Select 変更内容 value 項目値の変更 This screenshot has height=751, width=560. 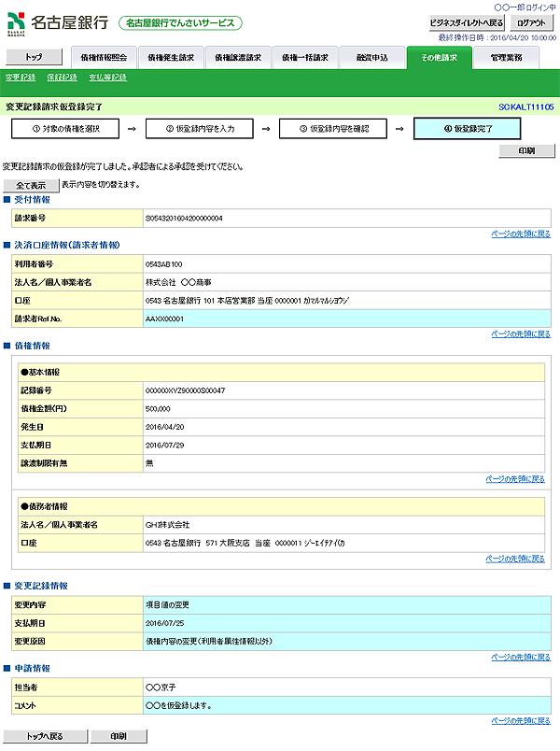pyautogui.click(x=167, y=605)
